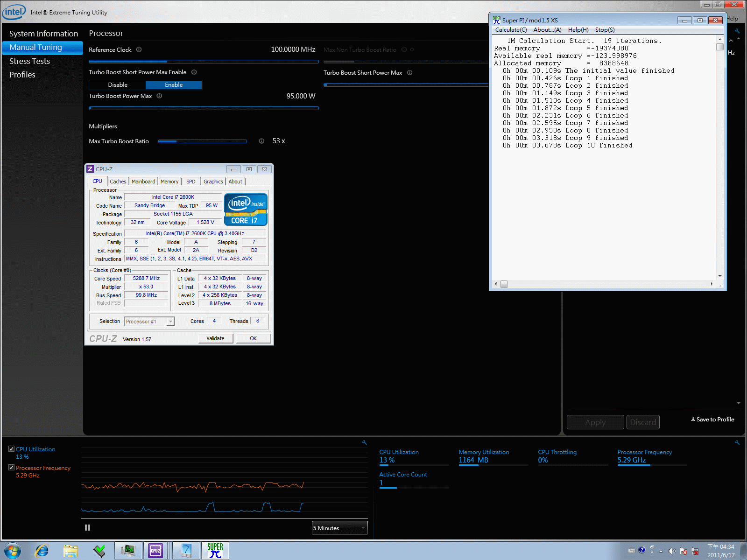Open System Information section
This screenshot has width=747, height=560.
[44, 34]
